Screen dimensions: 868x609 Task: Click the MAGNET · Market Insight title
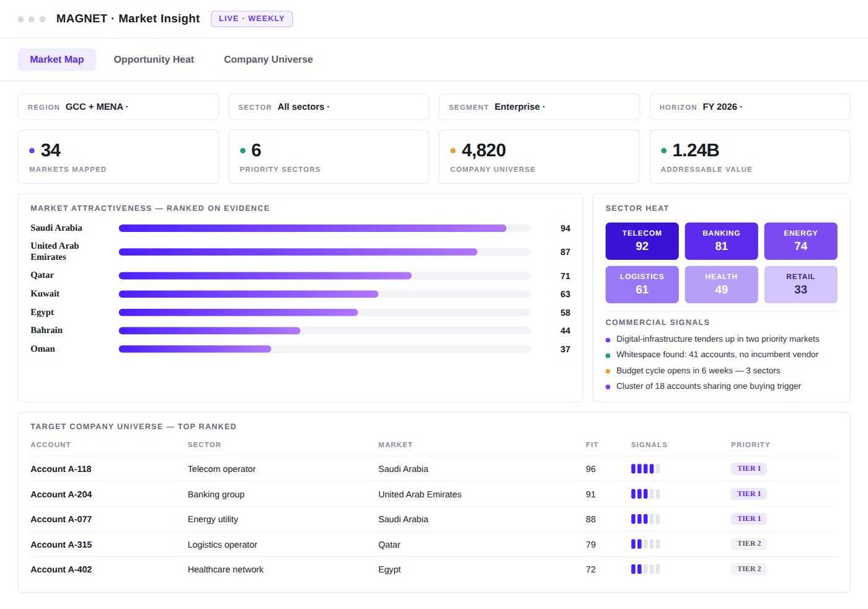(x=128, y=19)
